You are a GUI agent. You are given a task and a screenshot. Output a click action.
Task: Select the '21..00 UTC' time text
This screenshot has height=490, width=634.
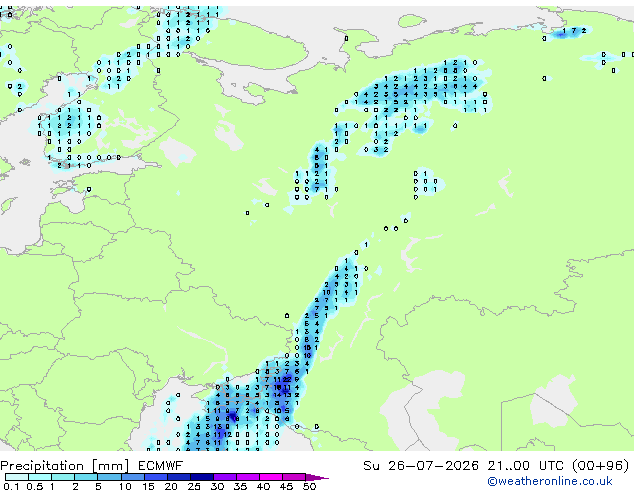point(525,466)
